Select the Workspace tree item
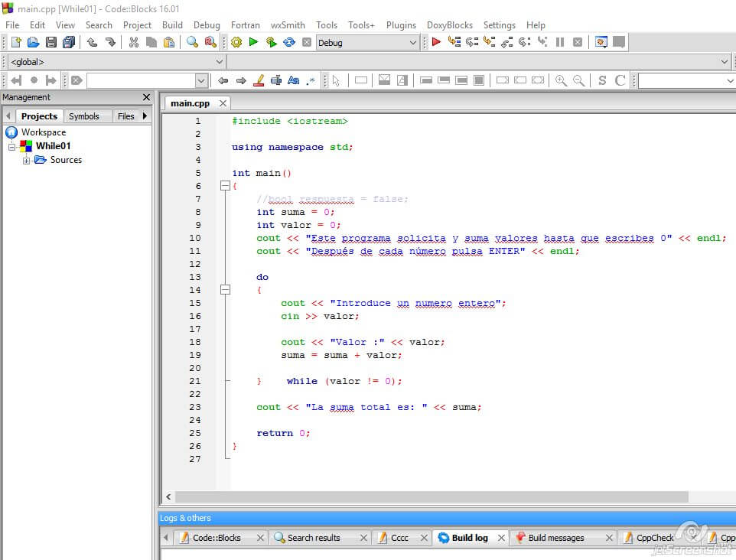 pyautogui.click(x=44, y=132)
